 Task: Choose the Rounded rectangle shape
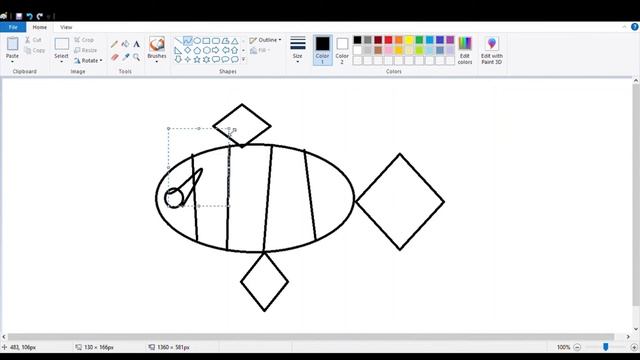pos(216,41)
